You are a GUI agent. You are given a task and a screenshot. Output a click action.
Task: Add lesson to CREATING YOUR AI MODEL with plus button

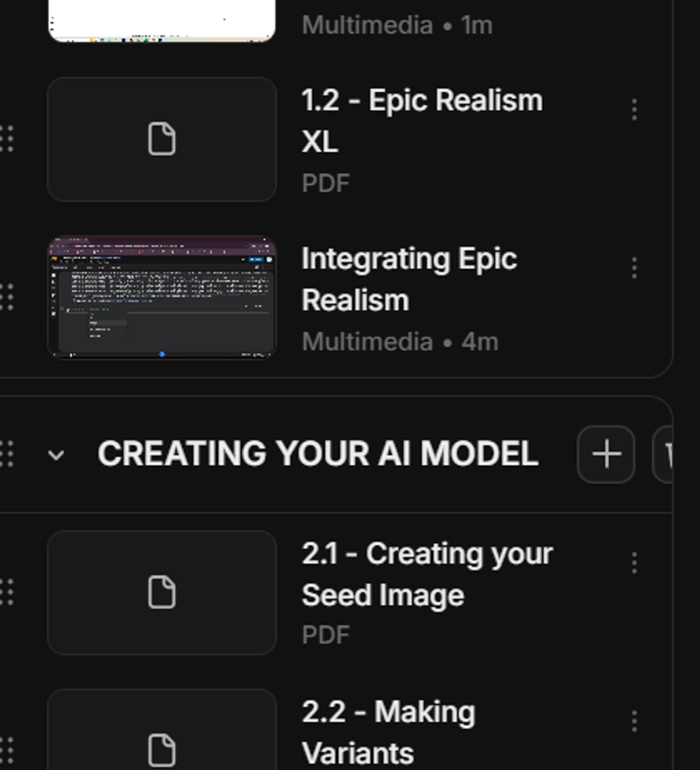click(606, 455)
